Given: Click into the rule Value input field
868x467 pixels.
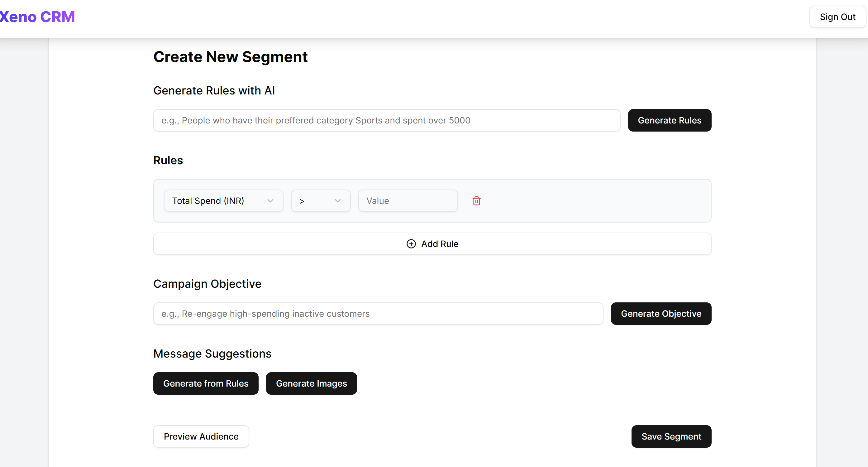Looking at the screenshot, I should coord(408,201).
